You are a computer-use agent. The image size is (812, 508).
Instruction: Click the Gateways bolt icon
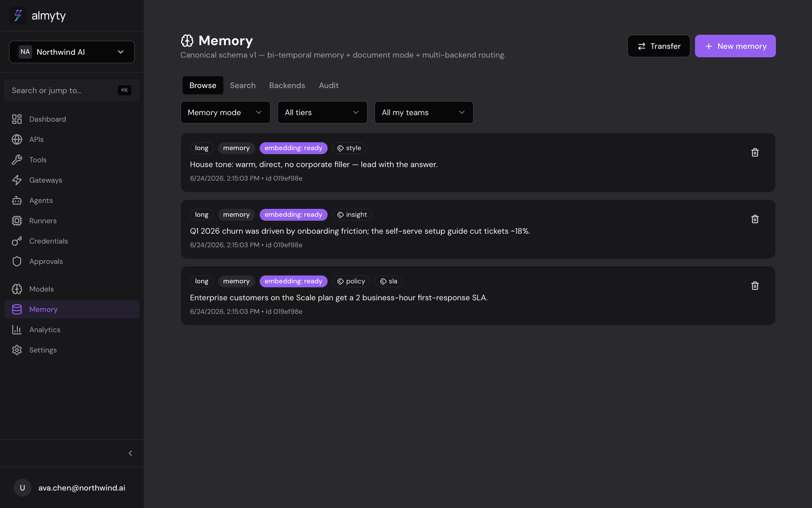point(17,180)
